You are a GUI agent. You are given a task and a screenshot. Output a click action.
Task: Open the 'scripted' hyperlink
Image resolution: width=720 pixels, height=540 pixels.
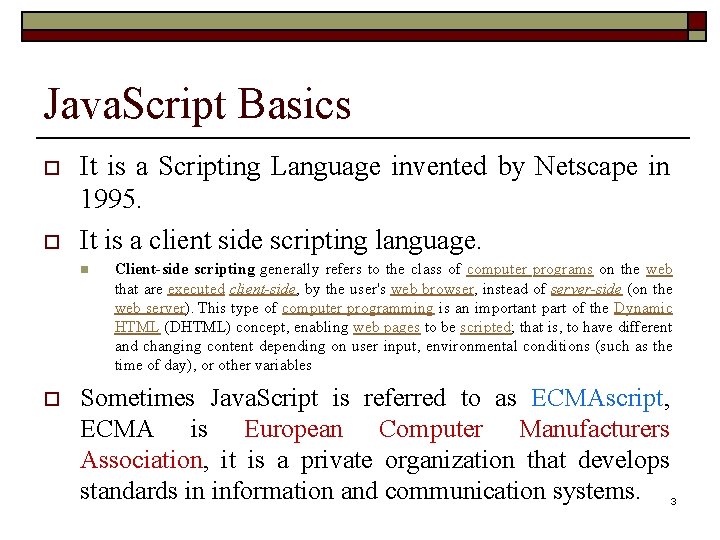coord(486,327)
